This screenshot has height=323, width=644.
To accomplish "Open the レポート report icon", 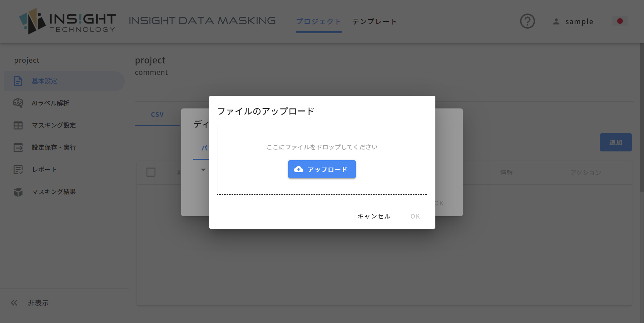I will [18, 170].
